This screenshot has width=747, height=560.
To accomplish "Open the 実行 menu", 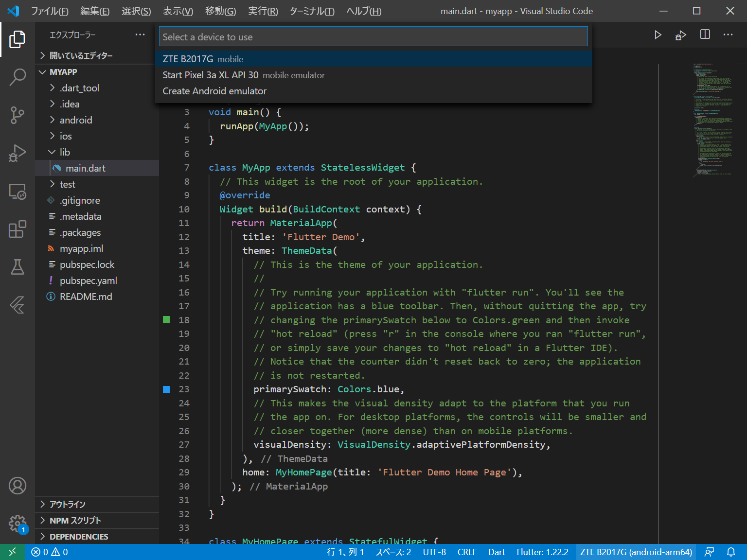I will pos(263,11).
